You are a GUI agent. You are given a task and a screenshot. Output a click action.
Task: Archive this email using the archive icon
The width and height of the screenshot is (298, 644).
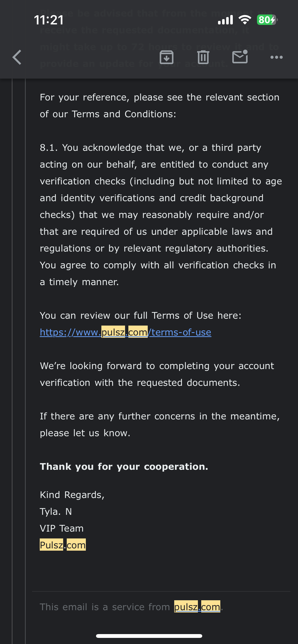click(x=167, y=57)
